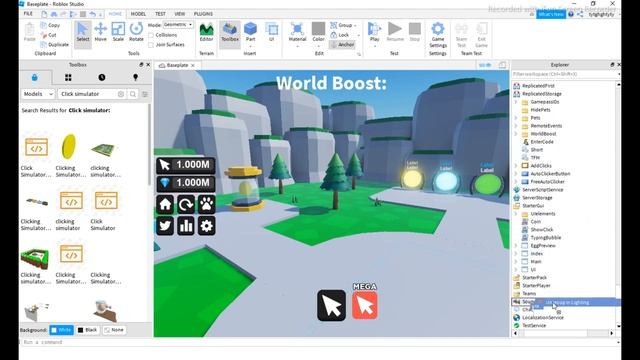Click the Toolbox search magnifier icon
The width and height of the screenshot is (640, 360).
[x=133, y=94]
